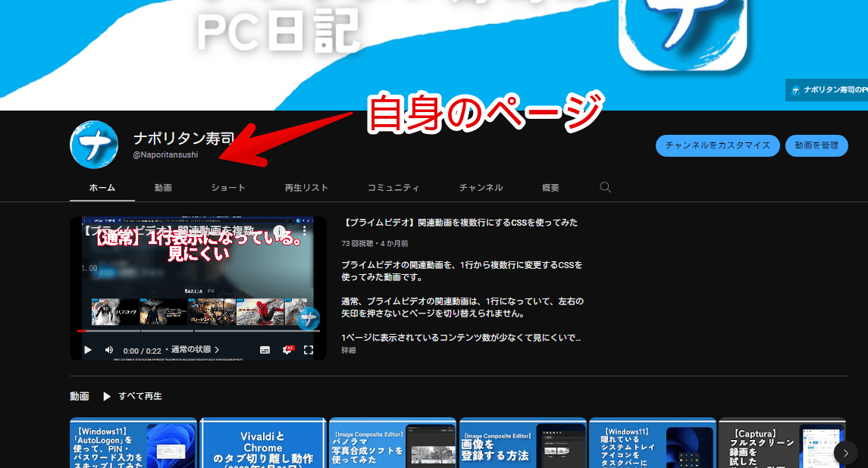
Task: Click the すべて再生 play-all button
Action: pyautogui.click(x=133, y=396)
